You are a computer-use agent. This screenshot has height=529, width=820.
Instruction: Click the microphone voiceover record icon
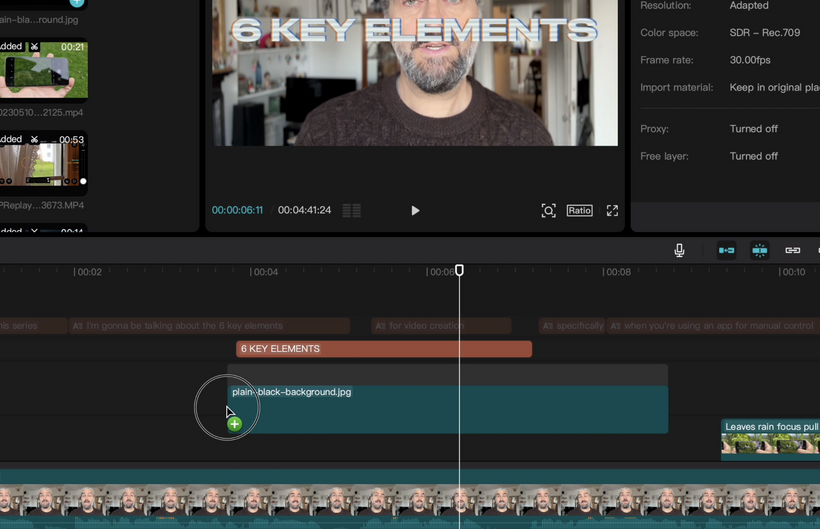tap(679, 250)
